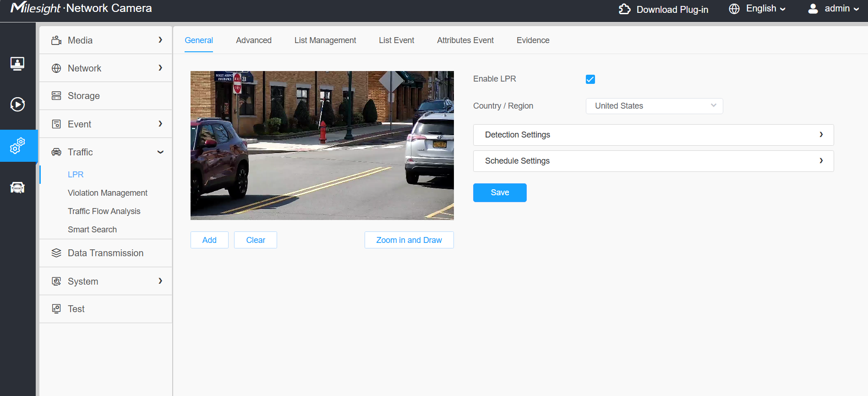This screenshot has width=868, height=396.
Task: Expand the Network menu chevron
Action: coord(160,68)
